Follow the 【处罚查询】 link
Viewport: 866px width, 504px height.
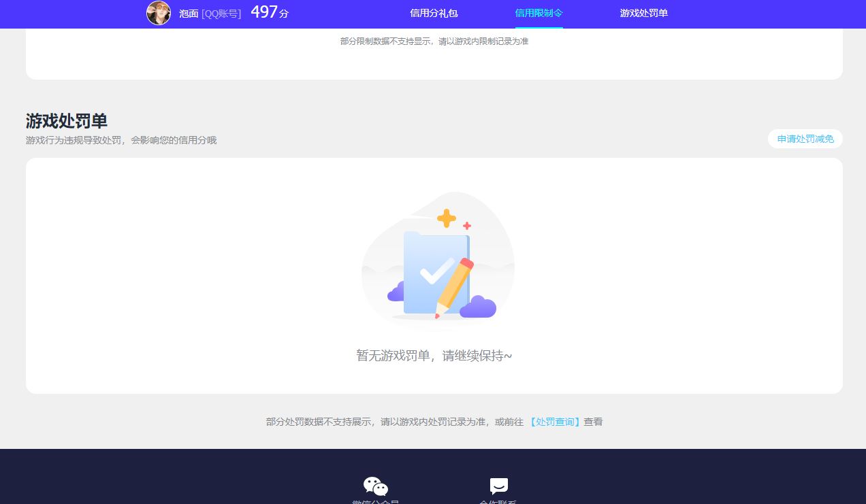[555, 422]
